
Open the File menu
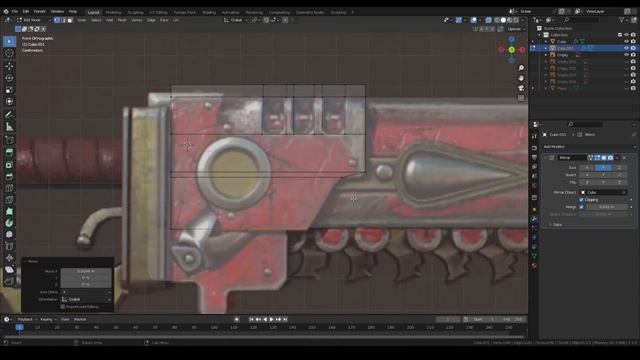(15, 11)
